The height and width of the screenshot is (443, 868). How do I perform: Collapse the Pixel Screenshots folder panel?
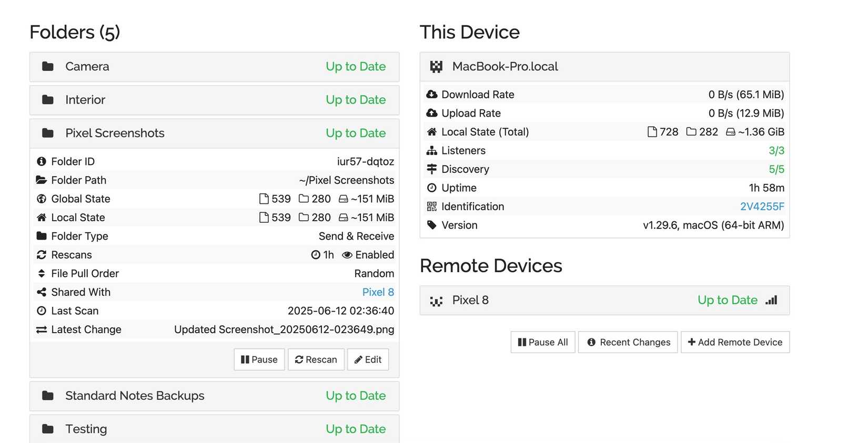pos(214,133)
